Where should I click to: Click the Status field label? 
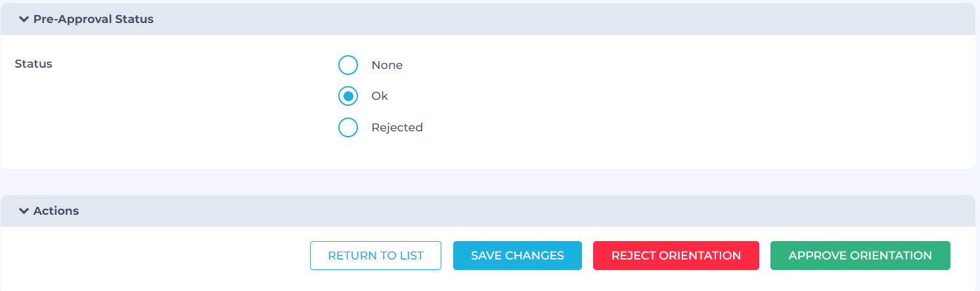(33, 64)
